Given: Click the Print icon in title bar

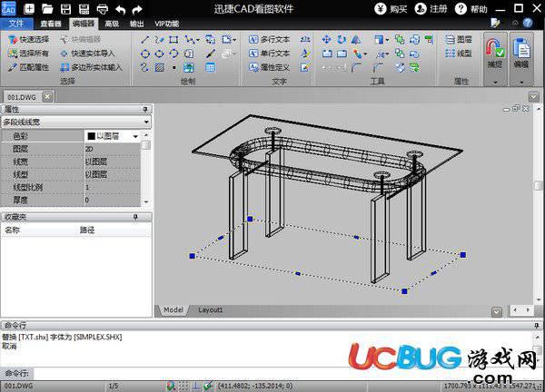Looking at the screenshot, I should pos(102,9).
